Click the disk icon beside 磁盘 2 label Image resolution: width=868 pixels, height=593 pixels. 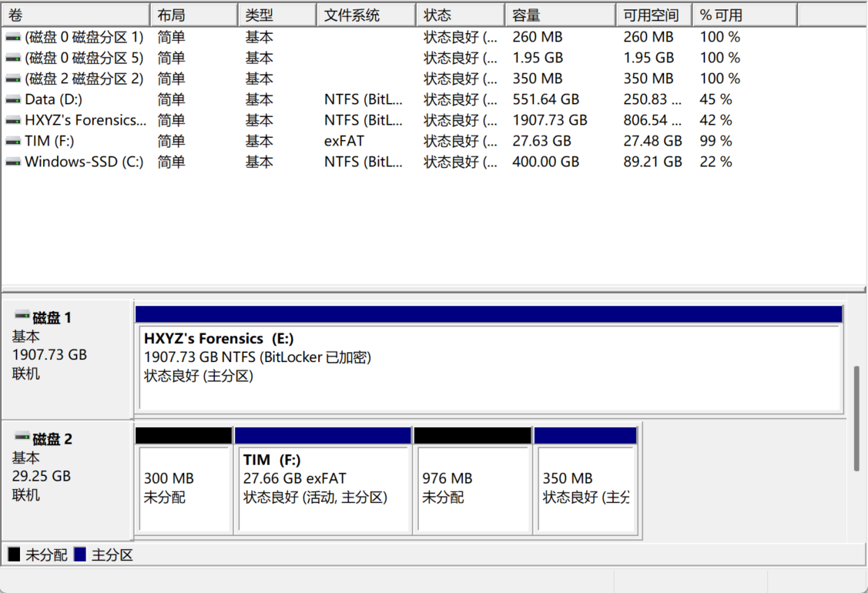22,437
